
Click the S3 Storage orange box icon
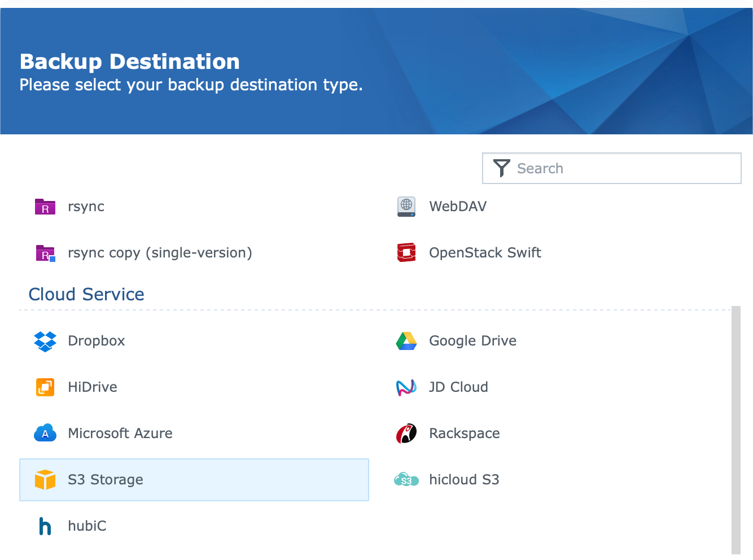[45, 480]
